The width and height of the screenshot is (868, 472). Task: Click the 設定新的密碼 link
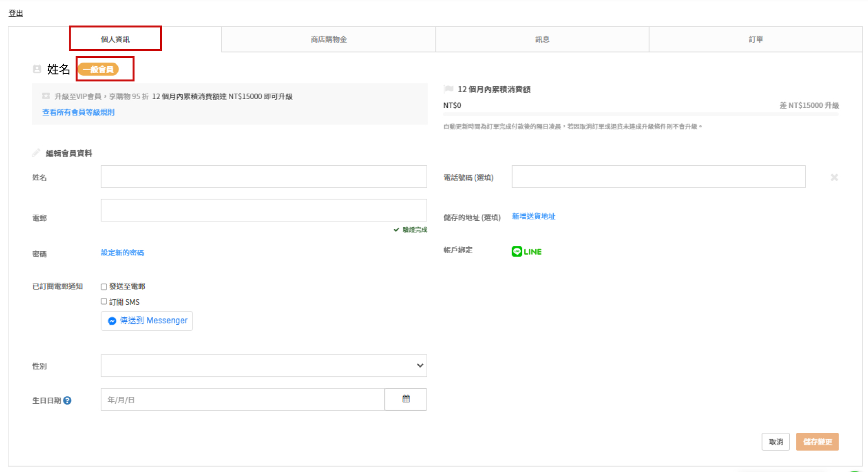click(x=122, y=253)
